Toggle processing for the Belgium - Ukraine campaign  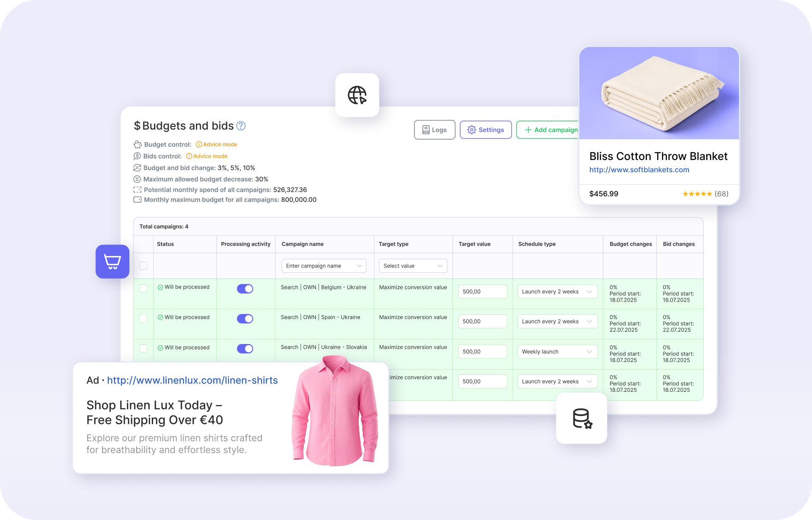point(245,289)
